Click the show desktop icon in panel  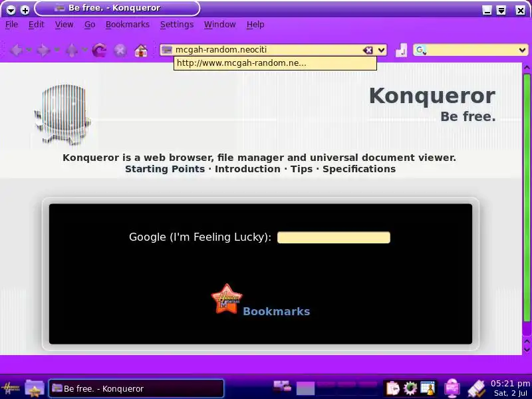click(282, 386)
